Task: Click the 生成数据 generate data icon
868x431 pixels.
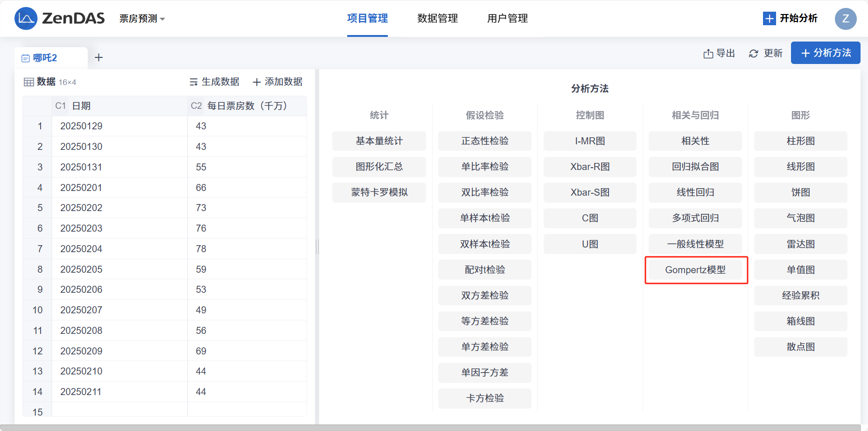Action: (x=194, y=82)
